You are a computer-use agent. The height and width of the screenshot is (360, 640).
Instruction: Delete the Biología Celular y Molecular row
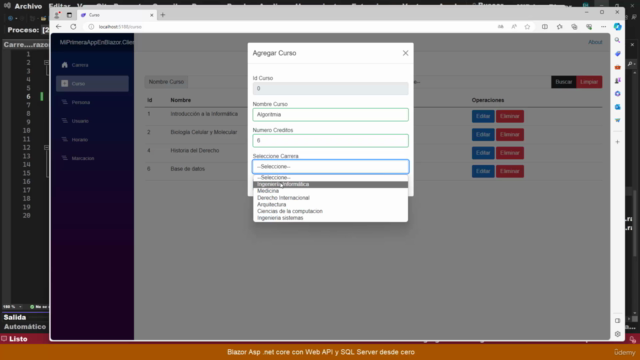(510, 135)
